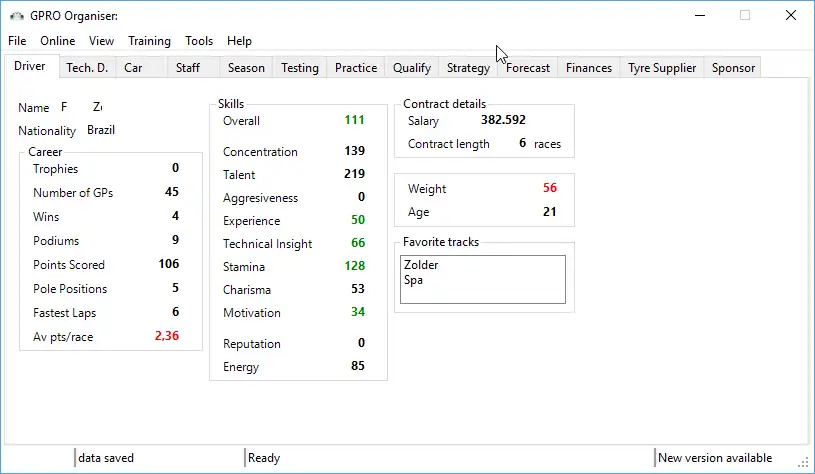This screenshot has height=474, width=815.
Task: Click the 'Ready' status bar entry
Action: pos(264,458)
